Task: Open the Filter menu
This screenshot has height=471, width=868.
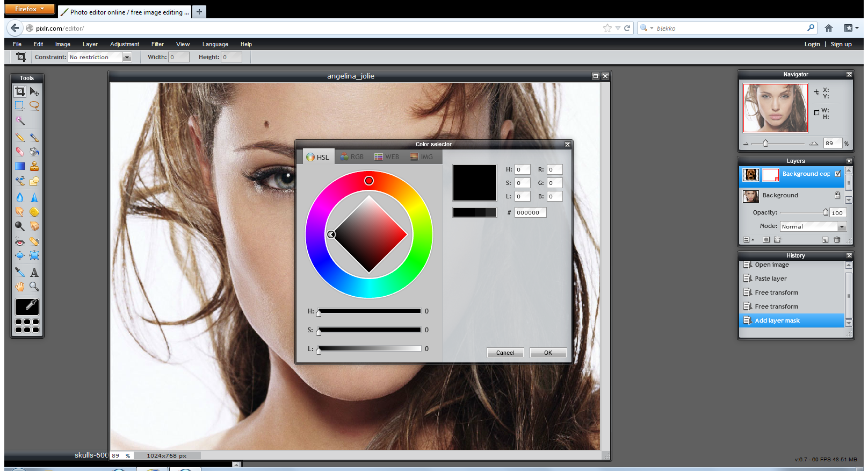Action: 157,44
